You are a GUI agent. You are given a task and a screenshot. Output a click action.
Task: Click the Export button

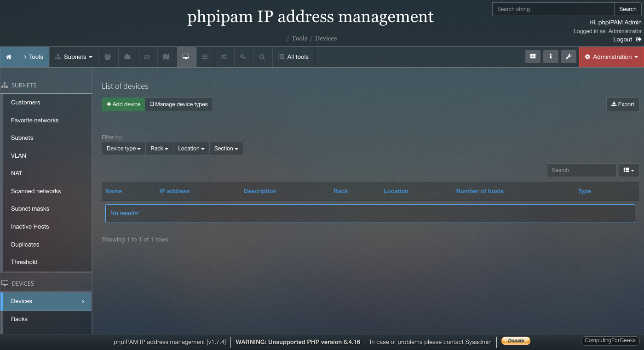[622, 104]
